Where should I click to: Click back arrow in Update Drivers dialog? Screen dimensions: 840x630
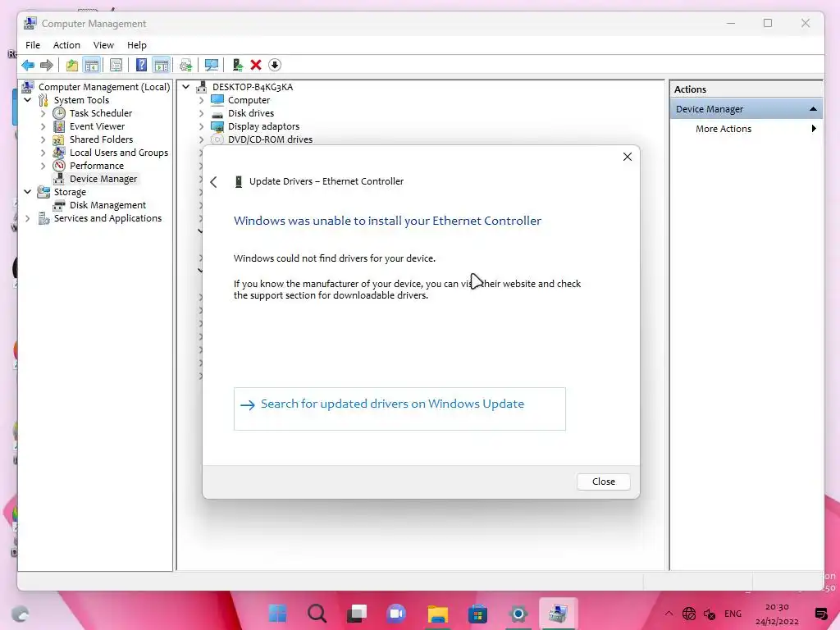214,182
